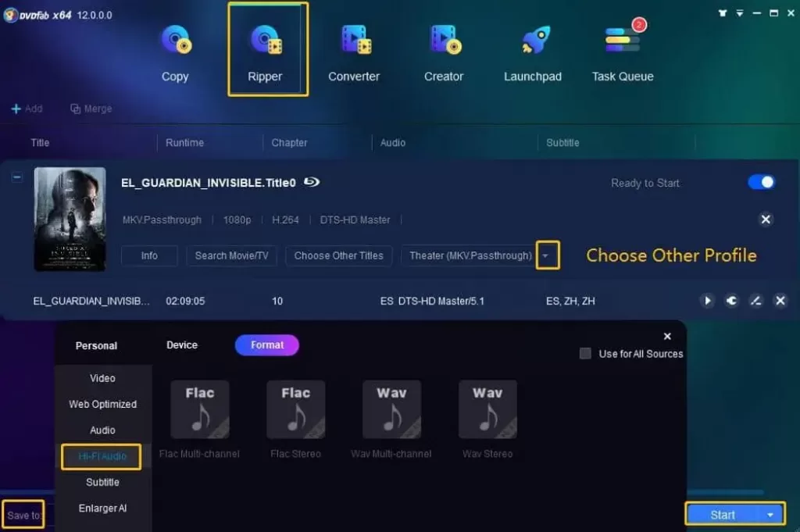800x532 pixels.
Task: Collapse the title with the minus icon
Action: pyautogui.click(x=17, y=177)
